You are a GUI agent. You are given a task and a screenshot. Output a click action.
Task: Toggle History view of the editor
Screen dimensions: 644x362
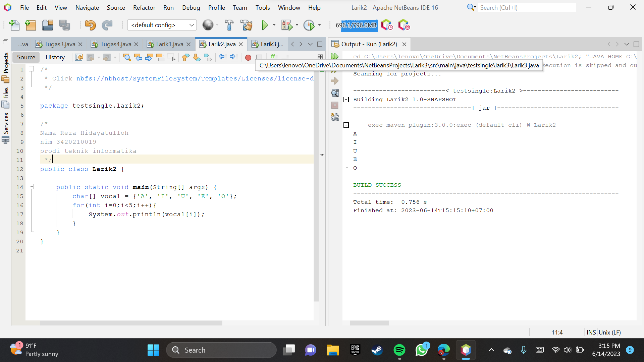click(55, 57)
